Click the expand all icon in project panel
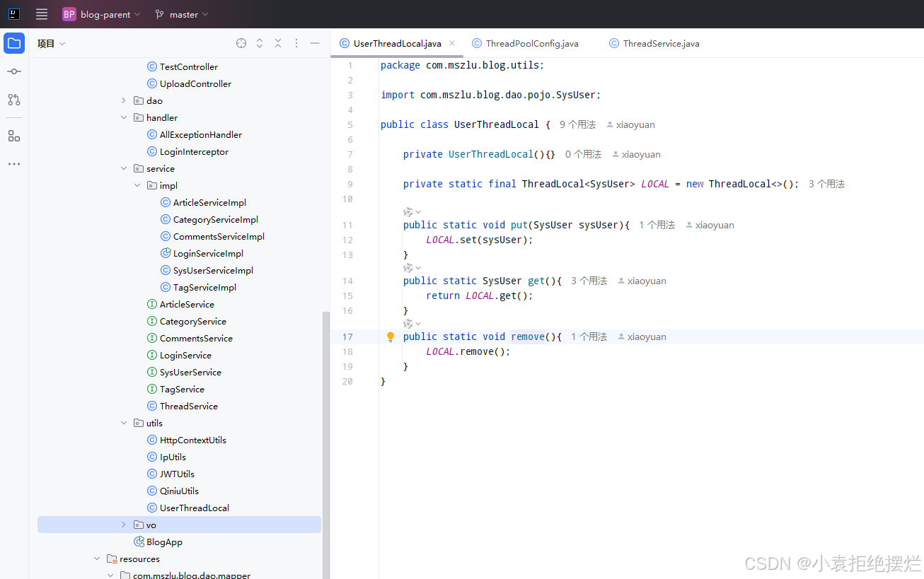924x579 pixels. click(x=260, y=43)
